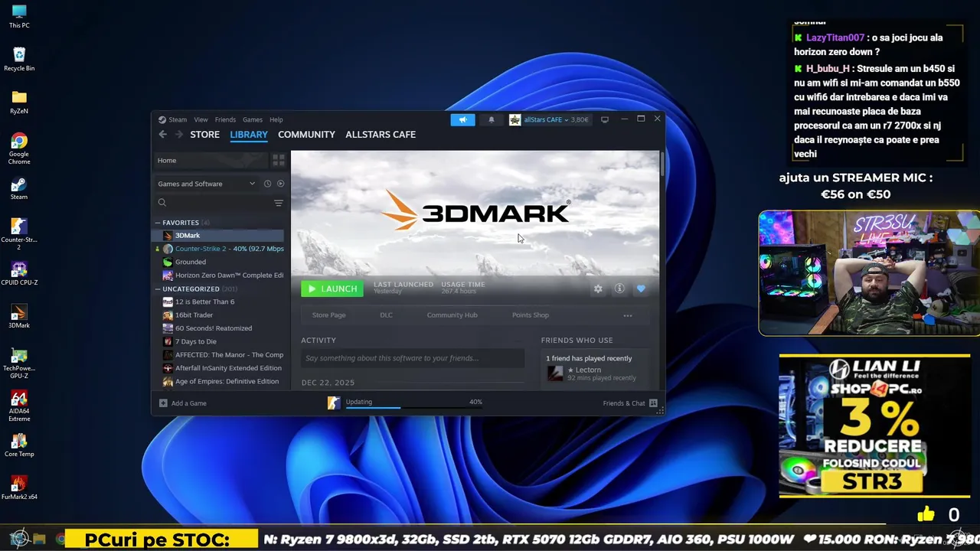Switch to the LIBRARY tab
The height and width of the screenshot is (551, 980).
click(249, 135)
